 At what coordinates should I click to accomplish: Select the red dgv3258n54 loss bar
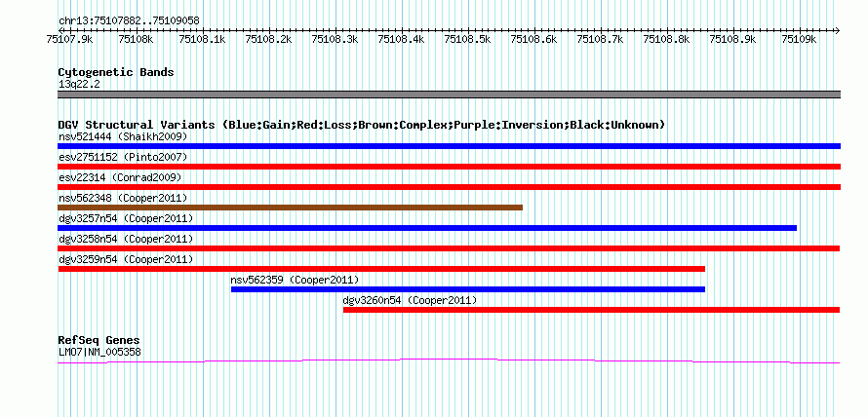(x=449, y=248)
